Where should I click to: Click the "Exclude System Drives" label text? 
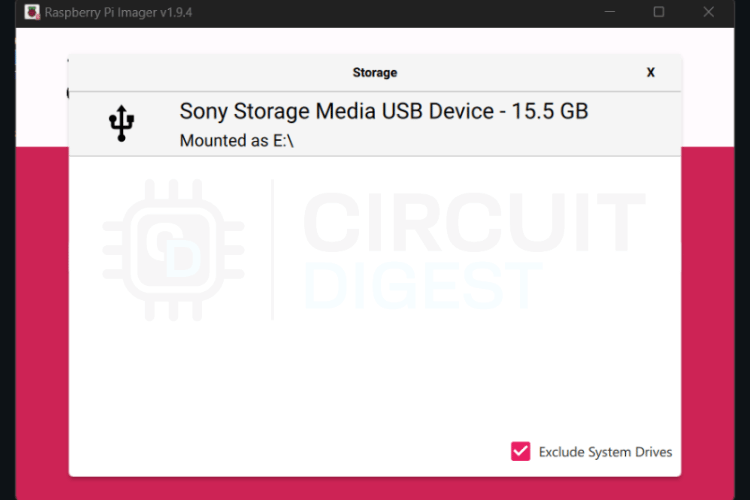(x=605, y=452)
